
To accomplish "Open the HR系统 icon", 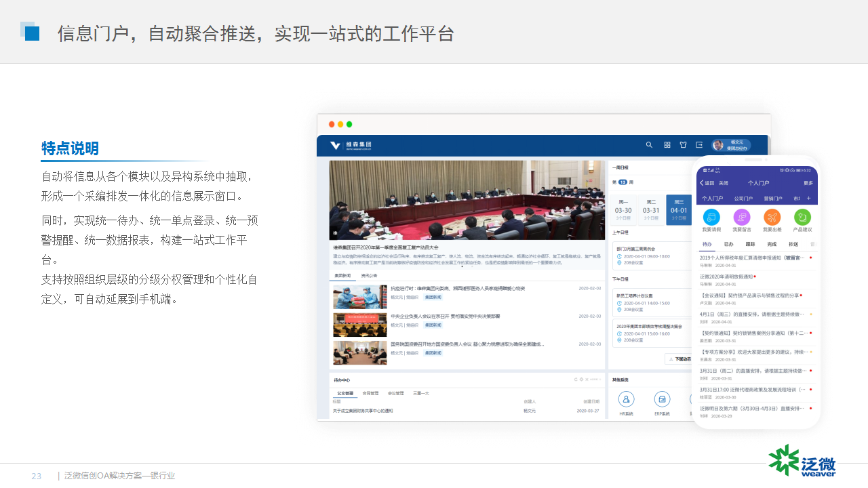I will (x=627, y=400).
